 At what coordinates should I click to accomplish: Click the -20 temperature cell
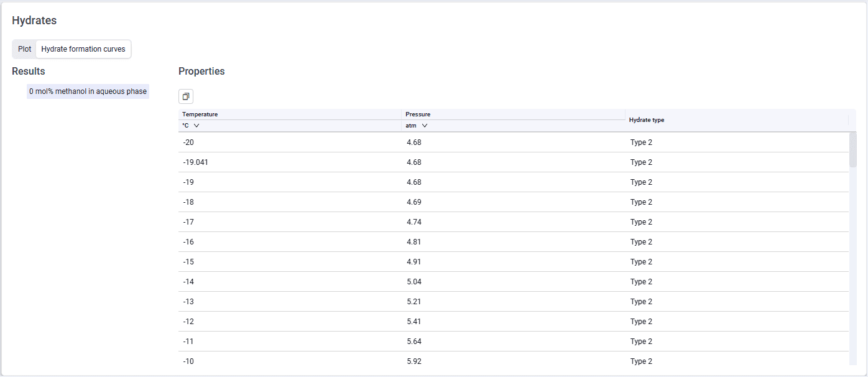click(x=290, y=142)
